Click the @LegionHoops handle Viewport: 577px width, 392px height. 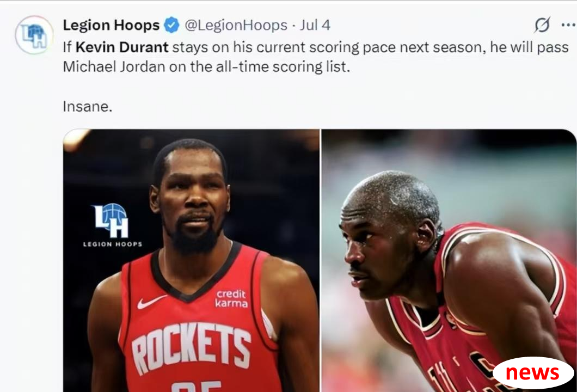tap(236, 25)
